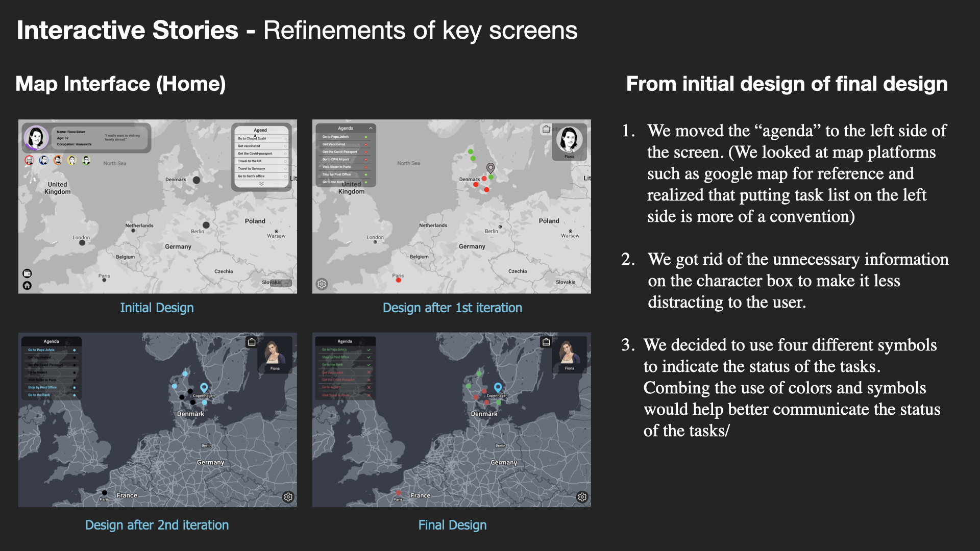The image size is (980, 551).
Task: Click the wallet icon in Initial Design
Action: coord(27,273)
